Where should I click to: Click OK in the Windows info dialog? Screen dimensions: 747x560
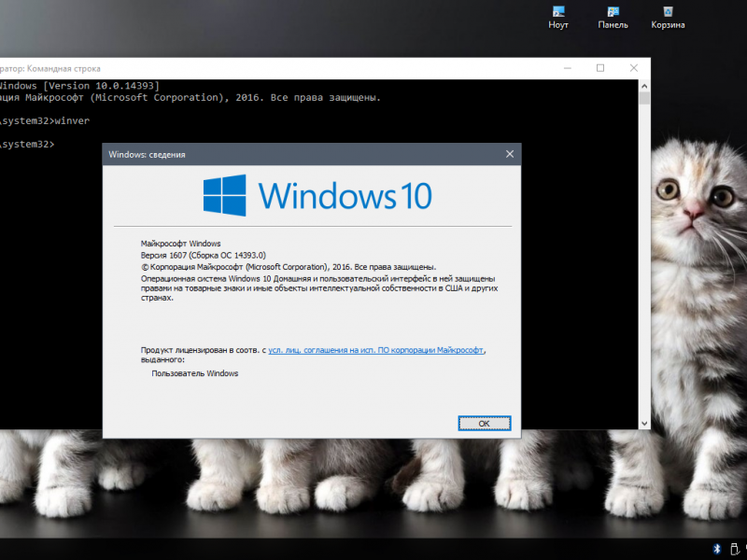(485, 424)
